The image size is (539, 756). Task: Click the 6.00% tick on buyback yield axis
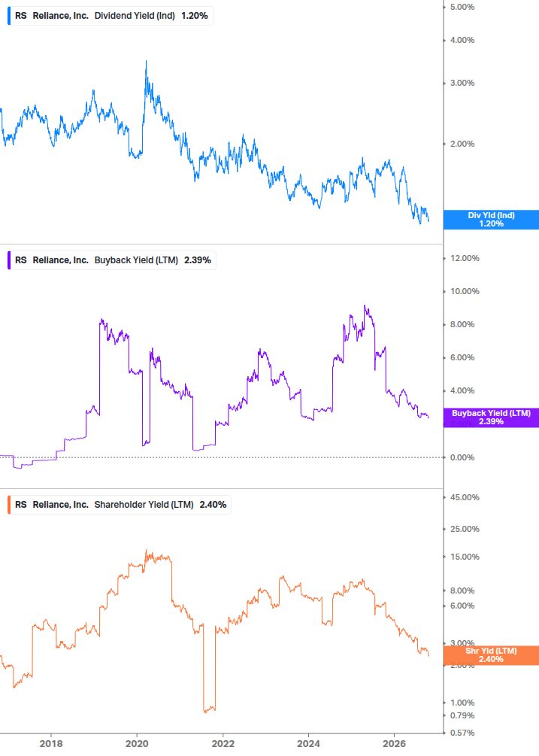click(x=462, y=358)
